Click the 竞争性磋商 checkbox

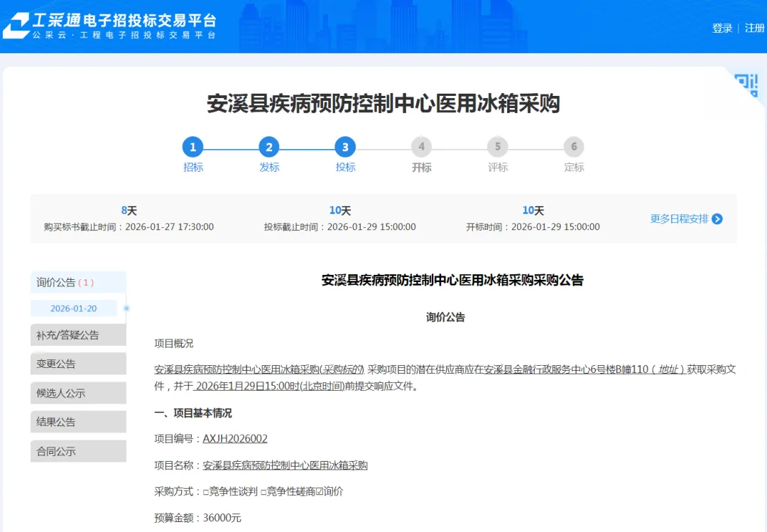263,492
